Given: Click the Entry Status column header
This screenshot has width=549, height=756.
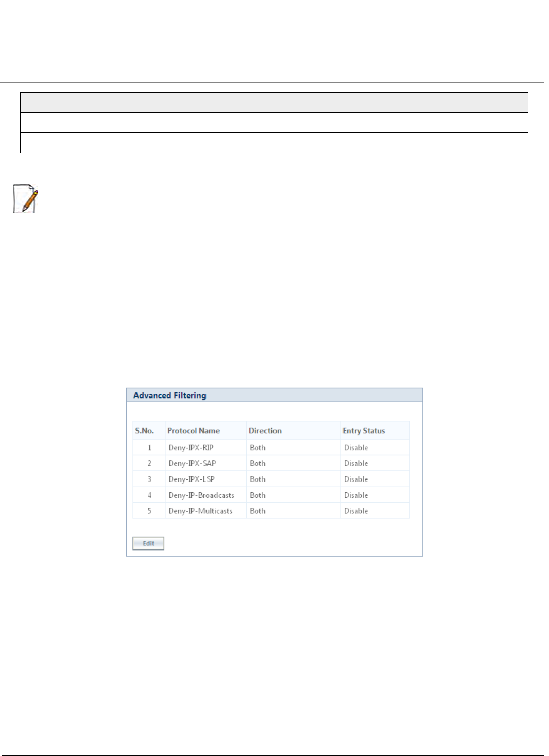Looking at the screenshot, I should (x=364, y=431).
